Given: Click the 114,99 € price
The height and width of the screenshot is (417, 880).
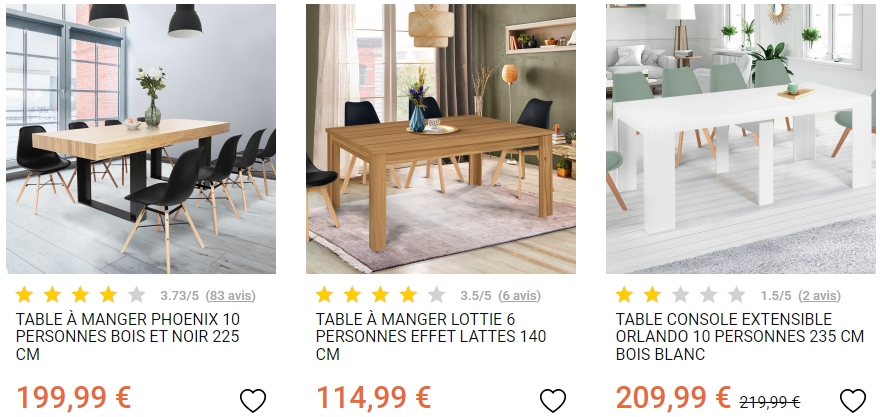Looking at the screenshot, I should tap(373, 397).
